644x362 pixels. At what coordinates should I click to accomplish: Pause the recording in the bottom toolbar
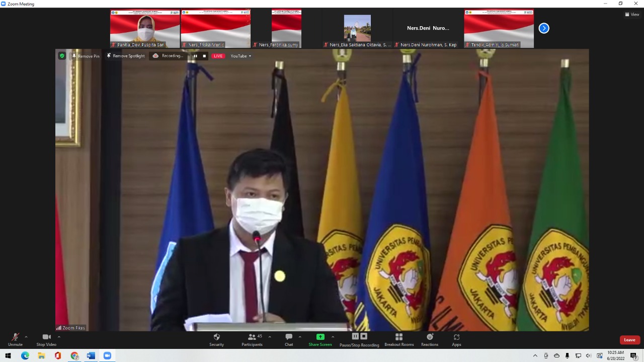point(355,336)
